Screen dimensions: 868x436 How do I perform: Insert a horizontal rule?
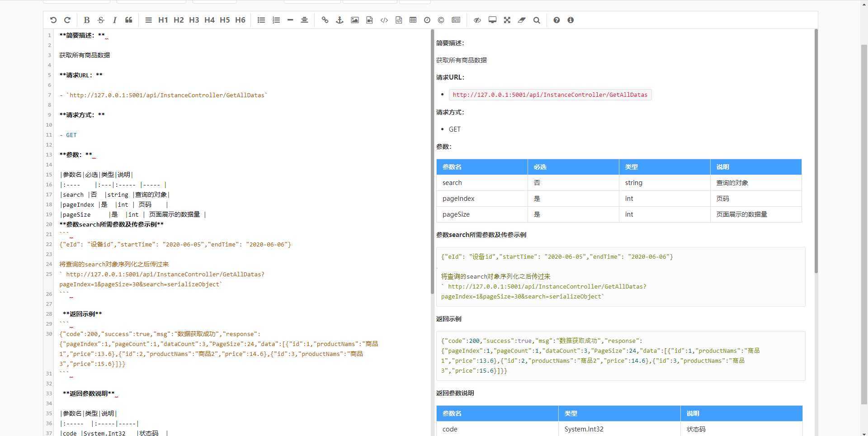[x=290, y=20]
